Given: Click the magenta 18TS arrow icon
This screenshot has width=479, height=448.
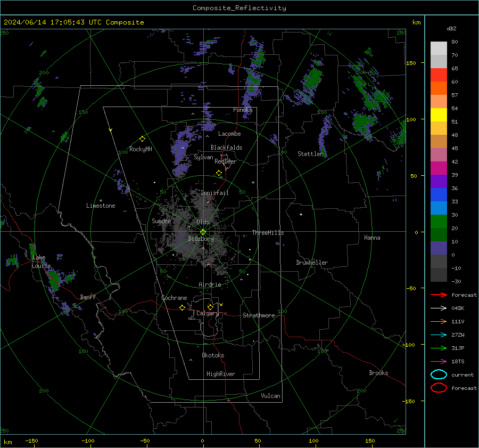Looking at the screenshot, I should point(439,362).
